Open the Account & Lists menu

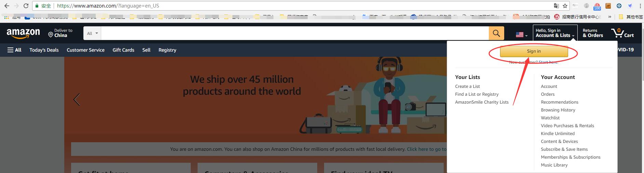click(555, 33)
